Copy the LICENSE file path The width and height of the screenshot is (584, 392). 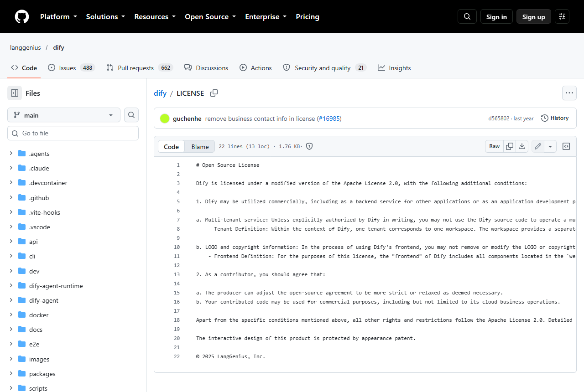pos(214,93)
